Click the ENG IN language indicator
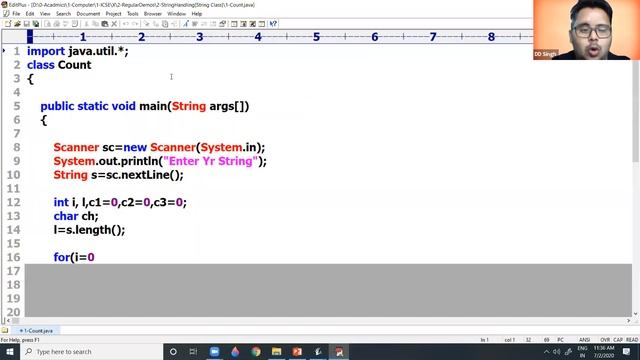This screenshot has height=360, width=640. 582,351
